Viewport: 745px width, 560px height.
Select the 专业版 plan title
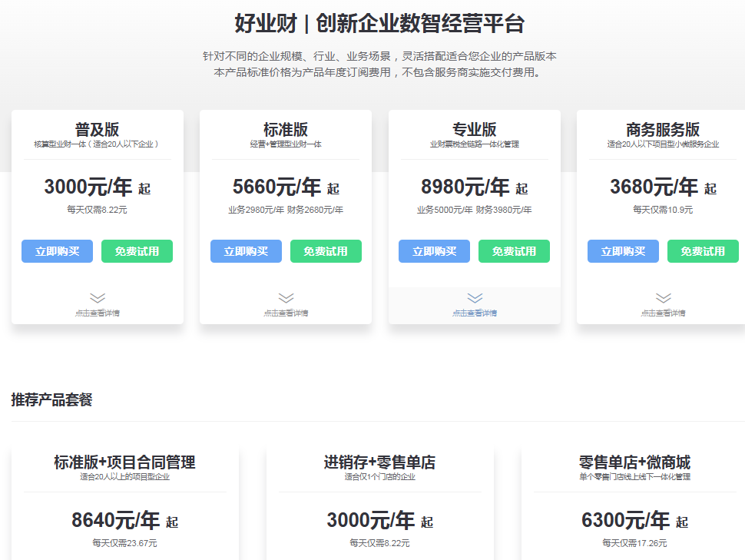(475, 129)
